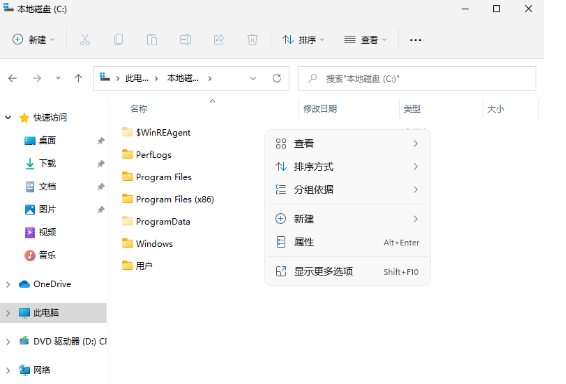Click the search magnifier icon
This screenshot has height=384, width=566.
(313, 78)
